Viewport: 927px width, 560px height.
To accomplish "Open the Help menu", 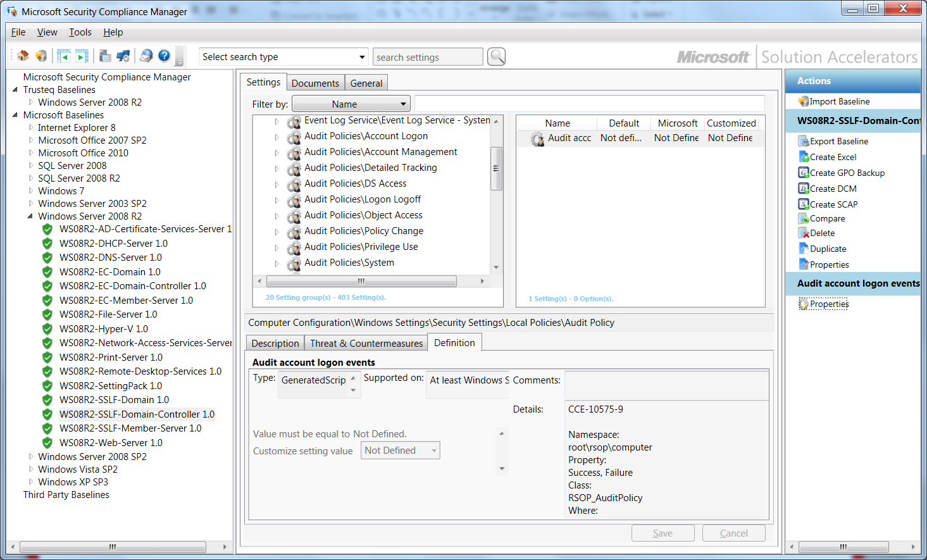I will 113,32.
